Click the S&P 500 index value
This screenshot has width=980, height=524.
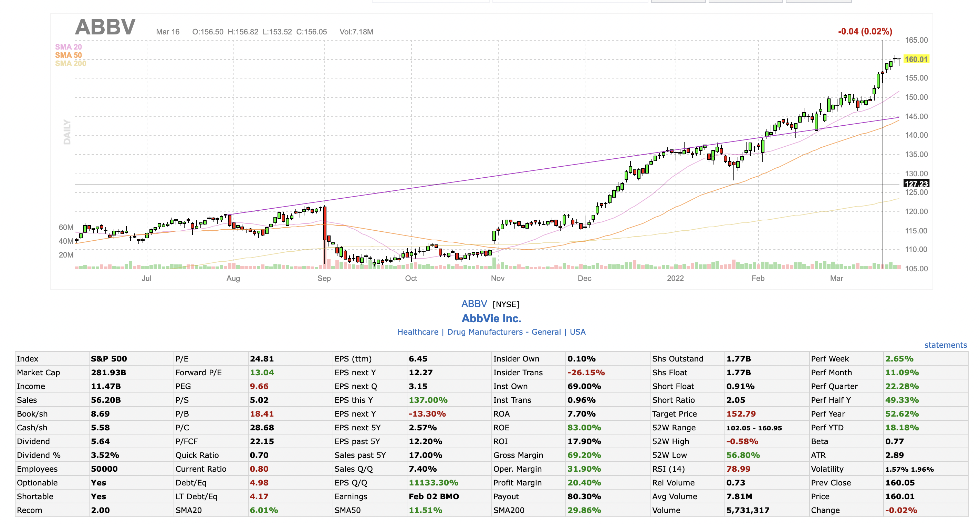point(109,359)
